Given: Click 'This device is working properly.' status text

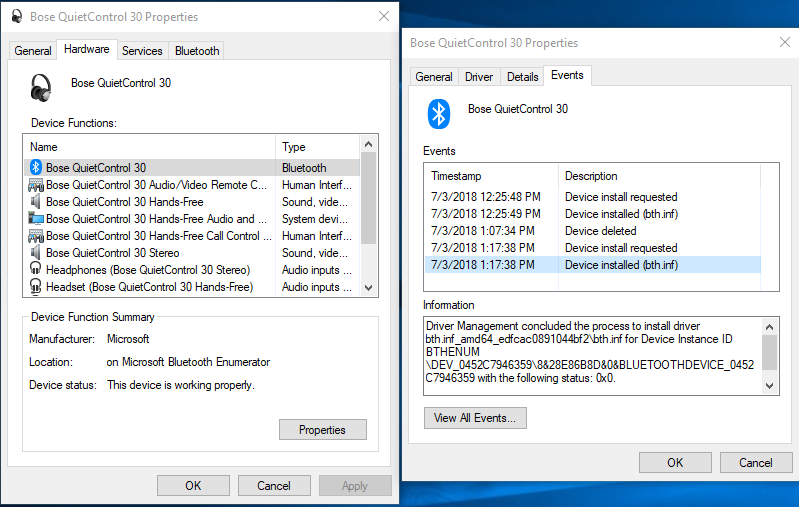Looking at the screenshot, I should click(181, 385).
